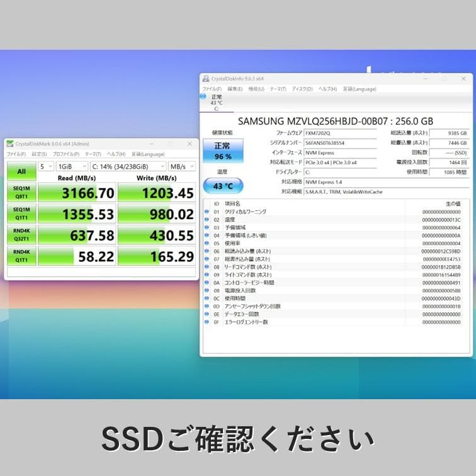Click the RND4K Q32T1 write value 430.55
This screenshot has height=476, width=476.
click(x=157, y=235)
